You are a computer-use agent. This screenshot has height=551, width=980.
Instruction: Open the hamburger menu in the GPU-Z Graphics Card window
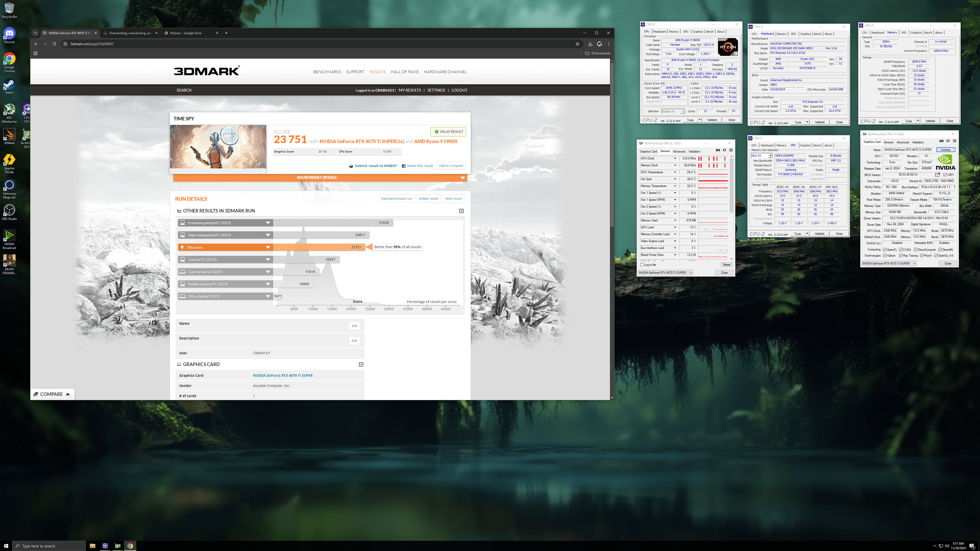point(954,141)
